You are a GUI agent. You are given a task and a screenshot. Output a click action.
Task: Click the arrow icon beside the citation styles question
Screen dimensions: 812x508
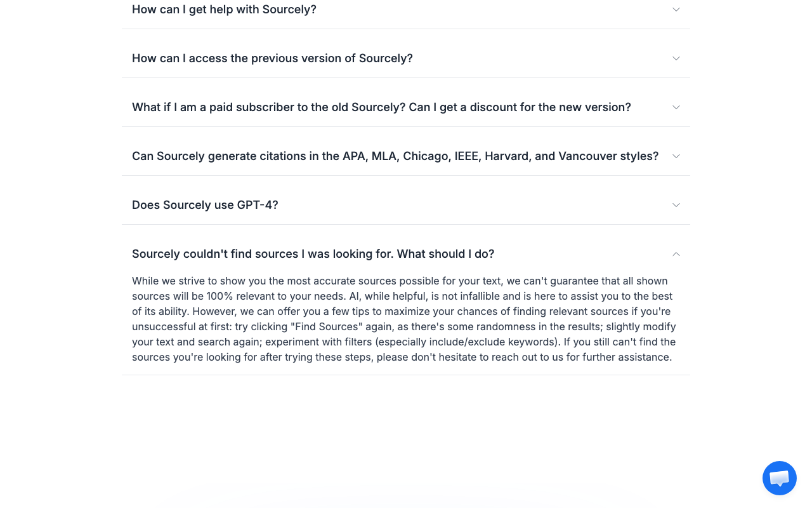(676, 156)
